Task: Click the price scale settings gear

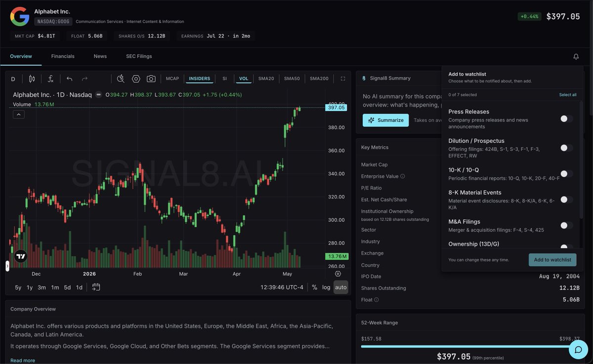Action: point(338,274)
